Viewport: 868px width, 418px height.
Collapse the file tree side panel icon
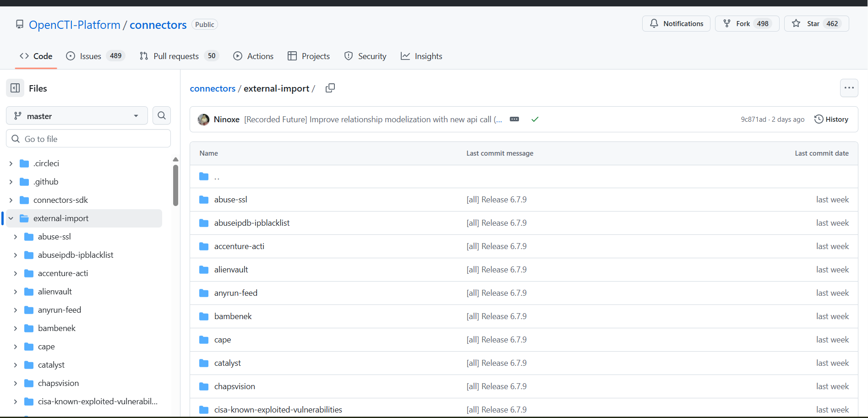tap(15, 88)
